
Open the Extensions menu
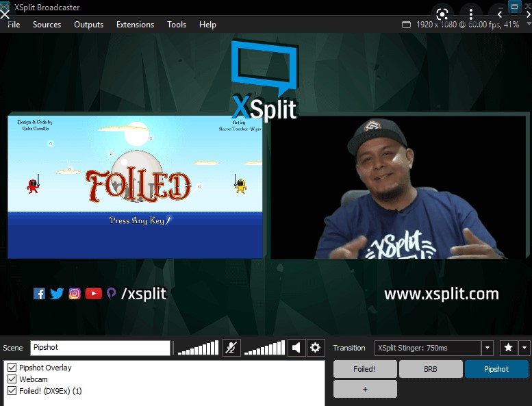point(135,25)
